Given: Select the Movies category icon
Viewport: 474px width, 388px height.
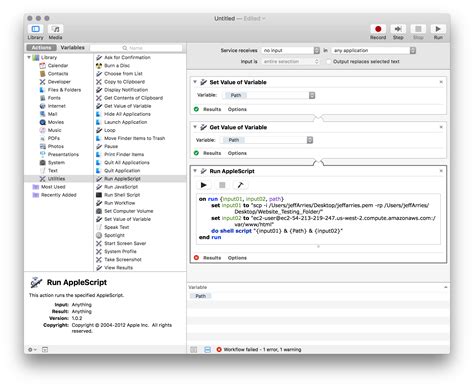Looking at the screenshot, I should point(42,122).
